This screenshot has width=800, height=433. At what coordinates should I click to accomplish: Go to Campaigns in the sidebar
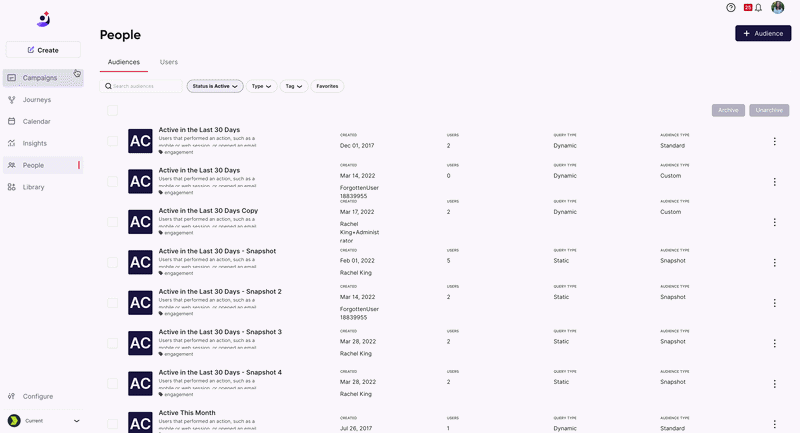(x=43, y=78)
